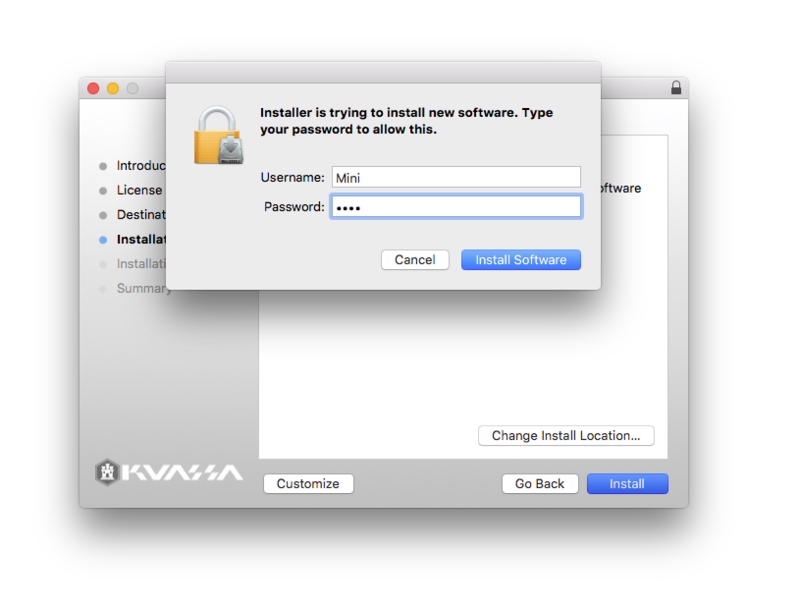Click the padlock icon in the installer title bar
The image size is (800, 608).
point(676,88)
